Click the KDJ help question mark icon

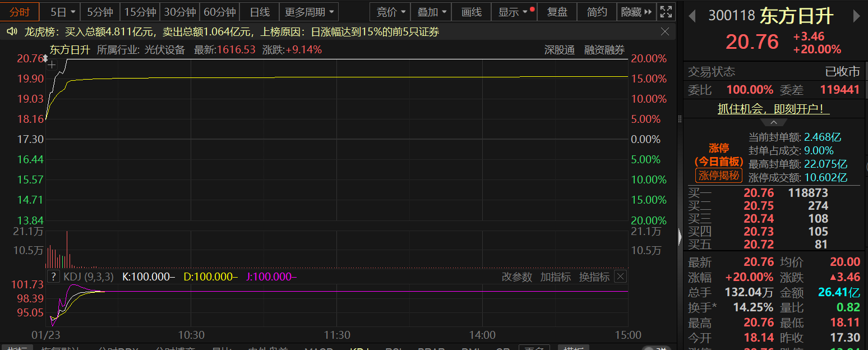pyautogui.click(x=53, y=277)
